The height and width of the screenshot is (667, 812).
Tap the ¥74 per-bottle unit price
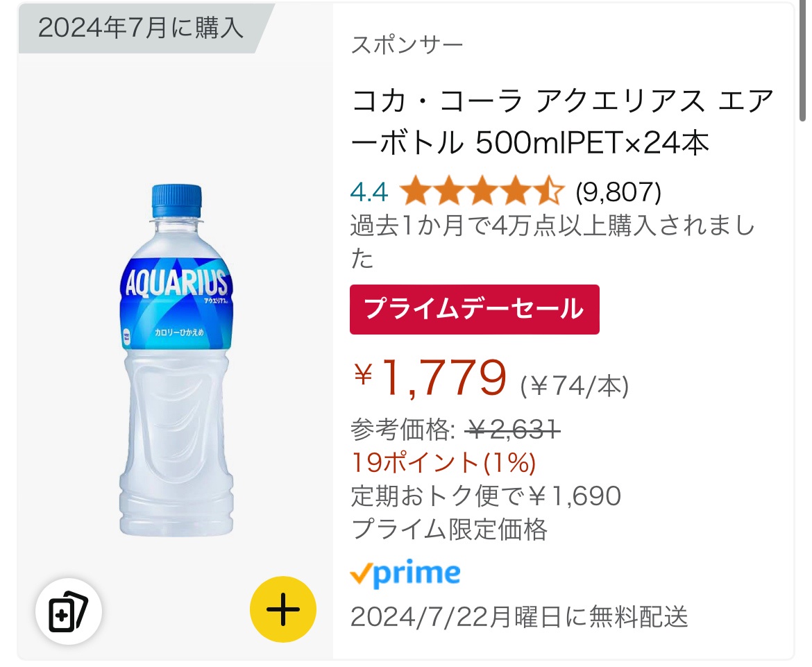[x=575, y=385]
